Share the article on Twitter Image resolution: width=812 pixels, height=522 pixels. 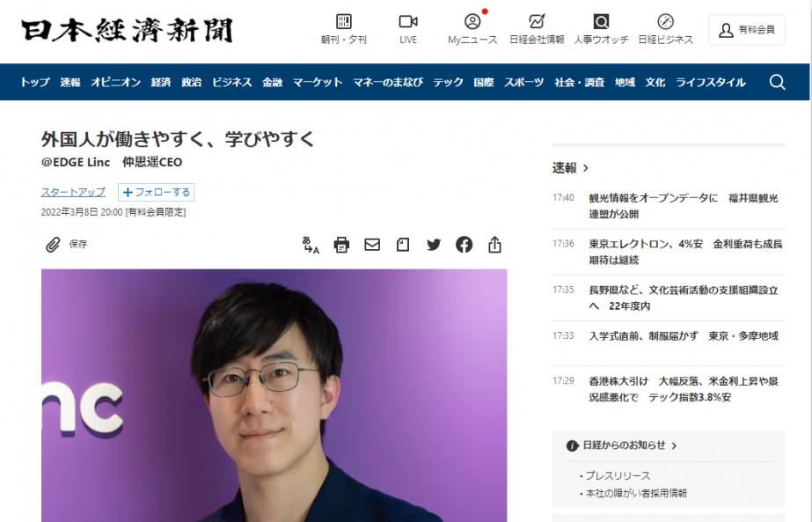pyautogui.click(x=434, y=244)
